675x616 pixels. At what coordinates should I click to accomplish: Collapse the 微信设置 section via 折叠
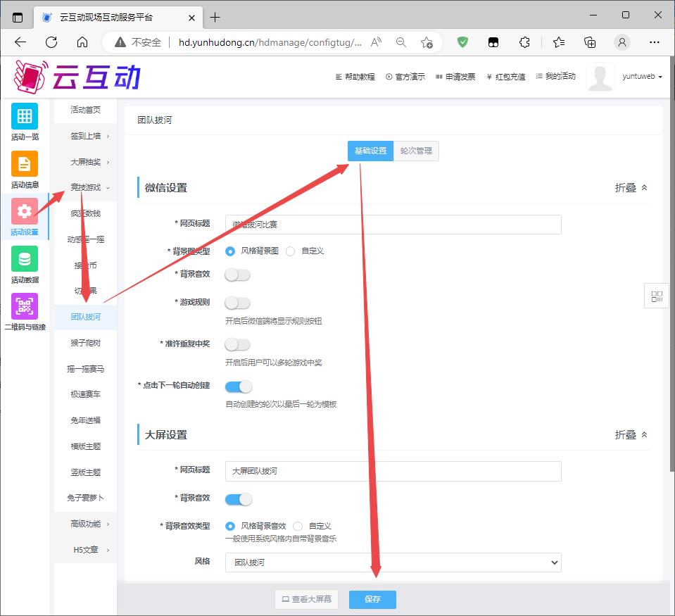[x=631, y=188]
